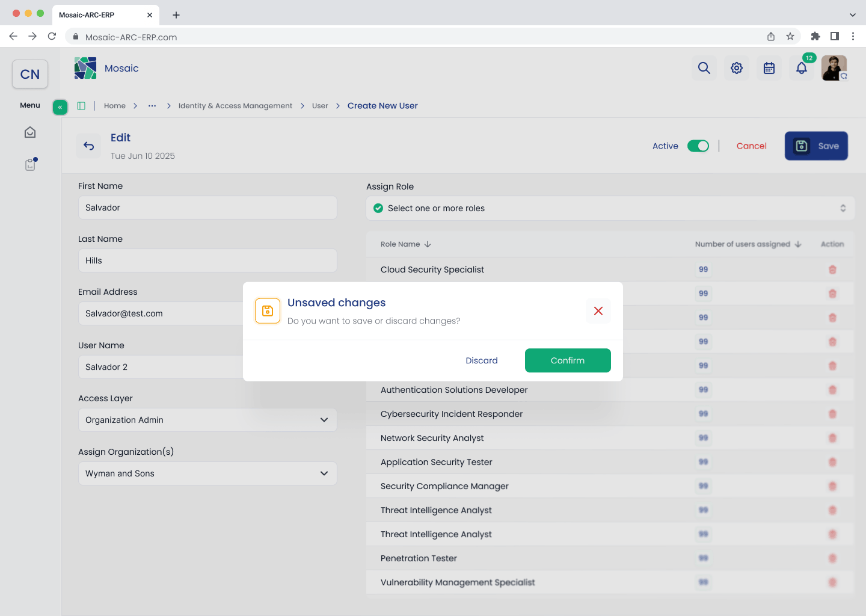Go to Home breadcrumb
The image size is (866, 616).
click(115, 106)
